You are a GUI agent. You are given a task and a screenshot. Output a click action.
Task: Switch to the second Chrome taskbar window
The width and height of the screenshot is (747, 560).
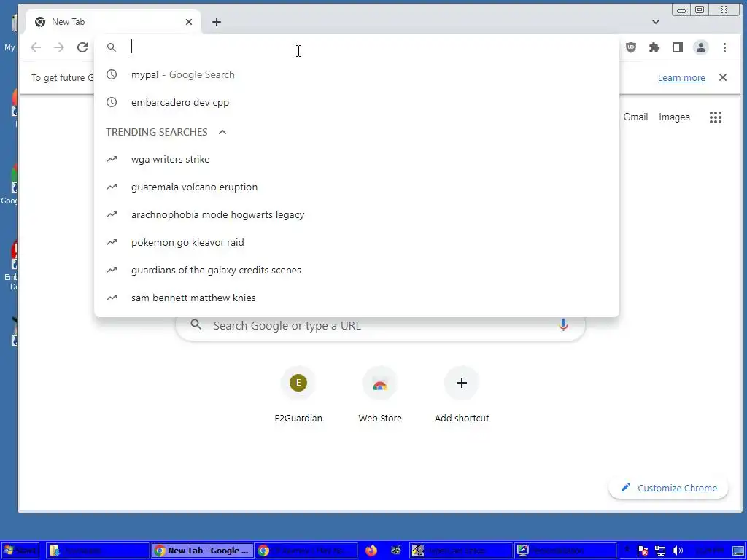click(306, 551)
